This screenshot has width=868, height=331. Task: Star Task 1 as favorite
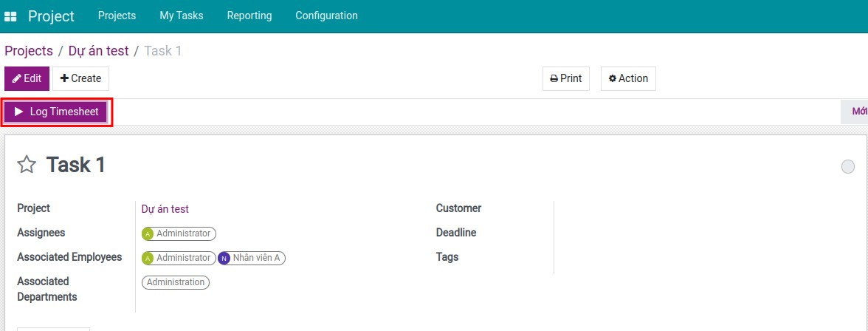(27, 165)
